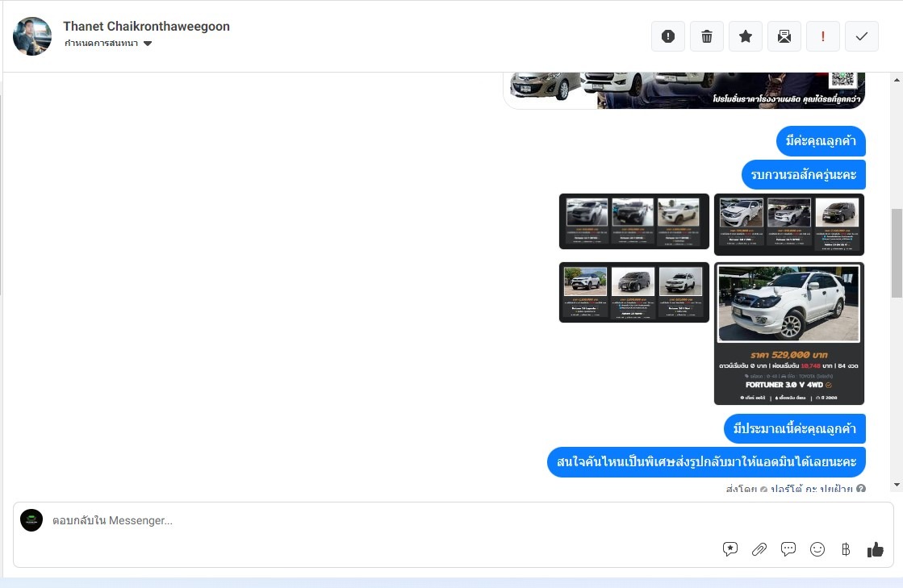This screenshot has height=588, width=903.
Task: Open the white Fortuner 529,000 baht image
Action: (789, 333)
